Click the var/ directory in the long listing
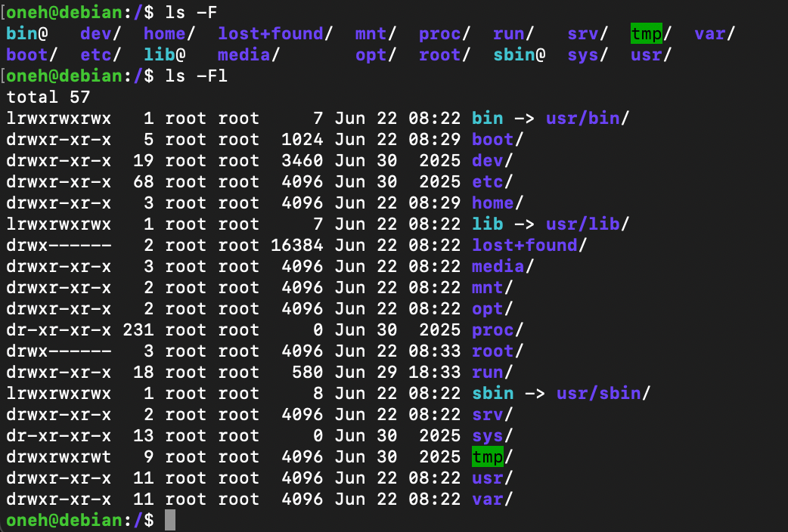The height and width of the screenshot is (532, 788). pos(492,500)
